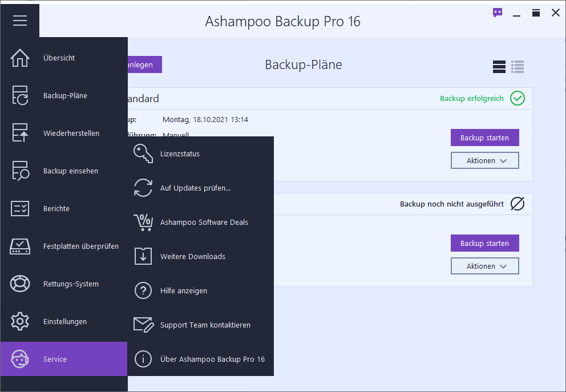Click the Backup-Pläne page heading
The image size is (566, 392).
[303, 64]
